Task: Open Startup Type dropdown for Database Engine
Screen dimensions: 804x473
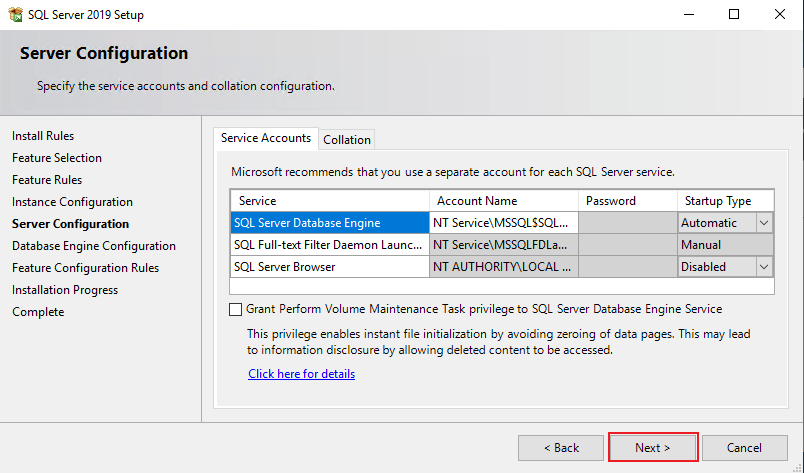Action: [764, 223]
